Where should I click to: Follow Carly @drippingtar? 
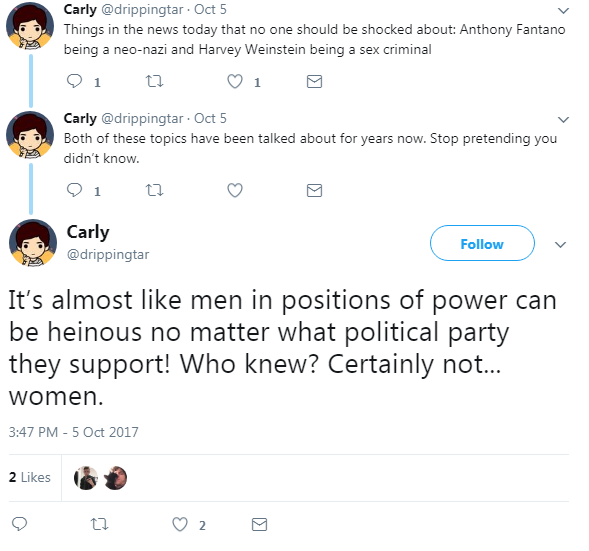coord(482,243)
